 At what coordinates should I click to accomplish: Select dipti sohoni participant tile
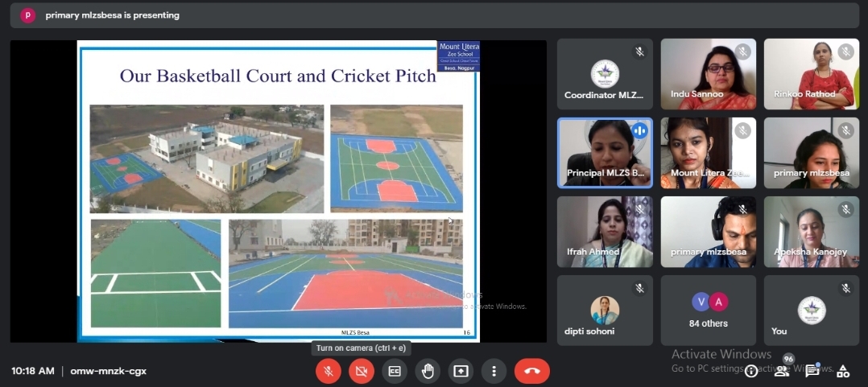click(x=605, y=311)
